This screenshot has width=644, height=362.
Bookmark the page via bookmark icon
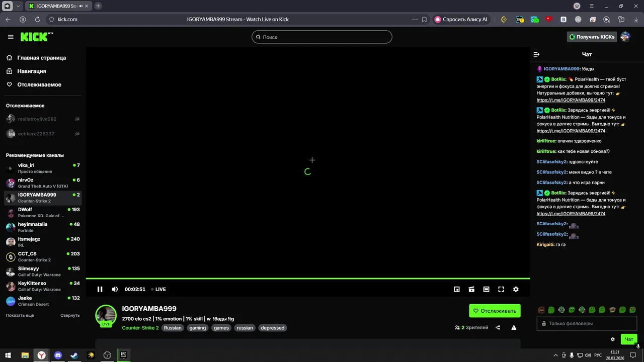[x=424, y=19]
